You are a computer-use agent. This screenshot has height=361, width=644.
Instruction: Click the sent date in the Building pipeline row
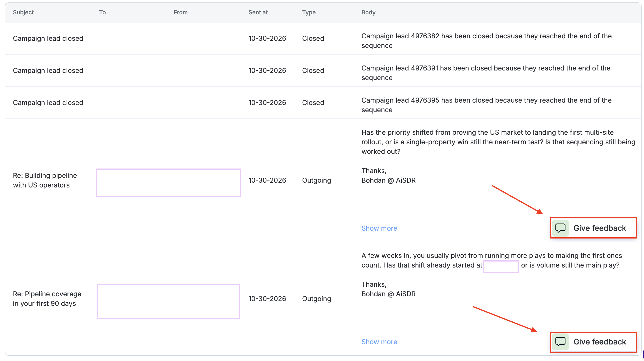point(267,180)
